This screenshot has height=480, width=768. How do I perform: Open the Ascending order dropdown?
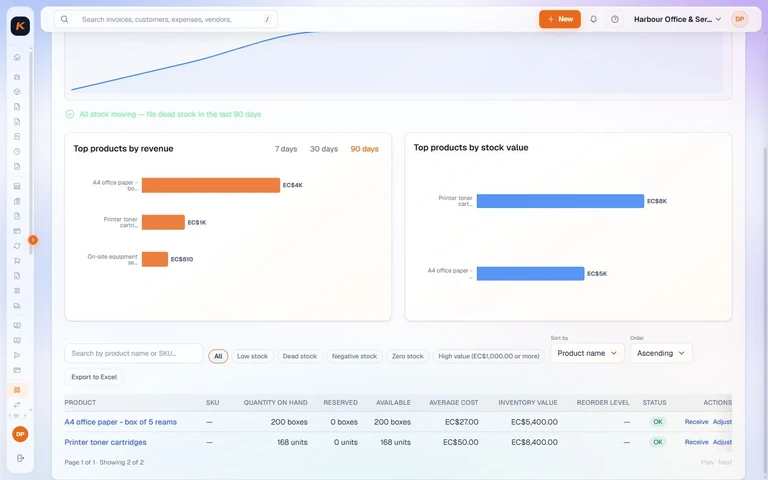[661, 353]
